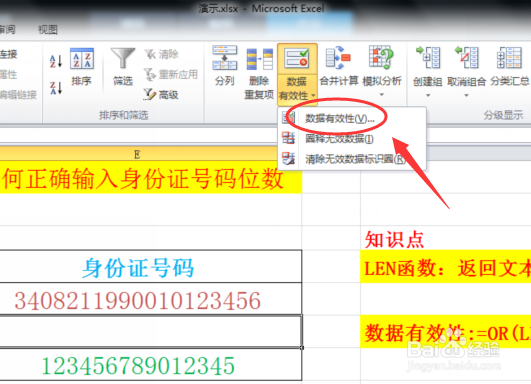Select cell with 123456789012345
Viewport: 531px width, 384px height.
[x=151, y=364]
